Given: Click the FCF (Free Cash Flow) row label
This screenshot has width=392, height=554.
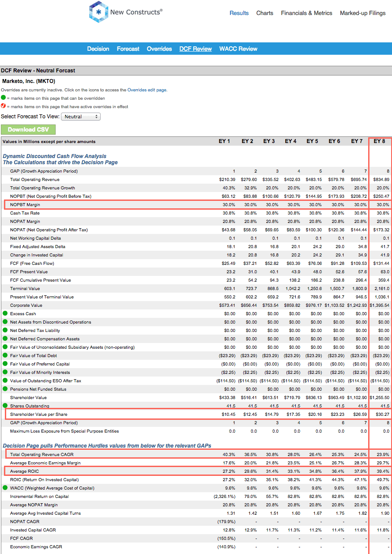Looking at the screenshot, I should pos(32,264).
